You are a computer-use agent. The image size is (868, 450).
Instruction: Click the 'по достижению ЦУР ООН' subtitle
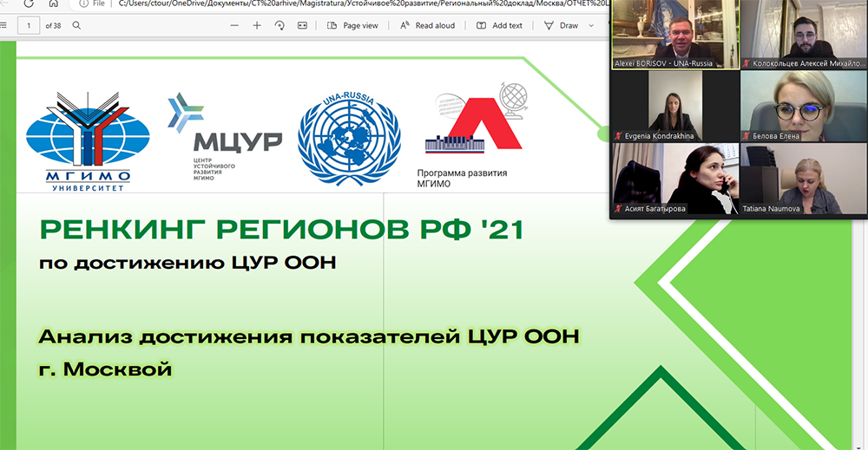point(187,263)
